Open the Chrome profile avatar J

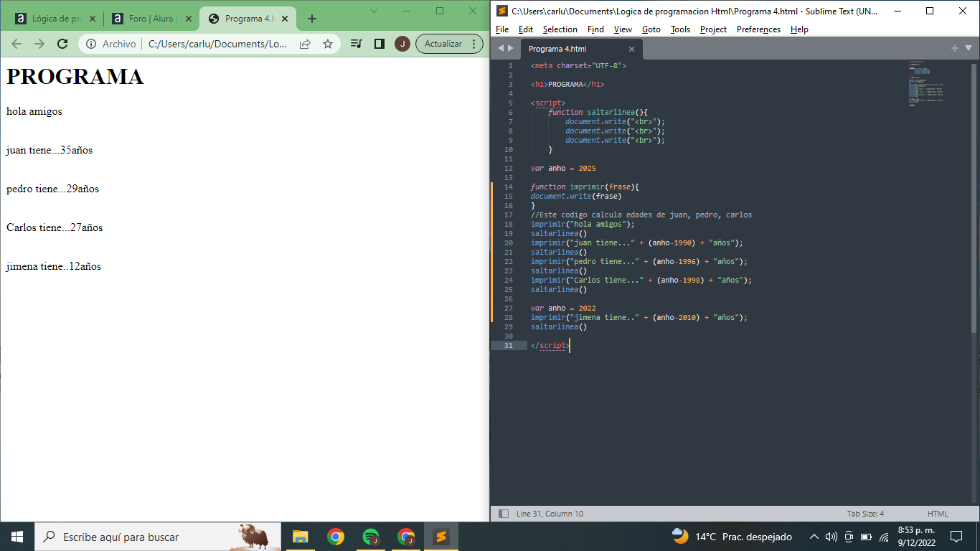pos(402,44)
